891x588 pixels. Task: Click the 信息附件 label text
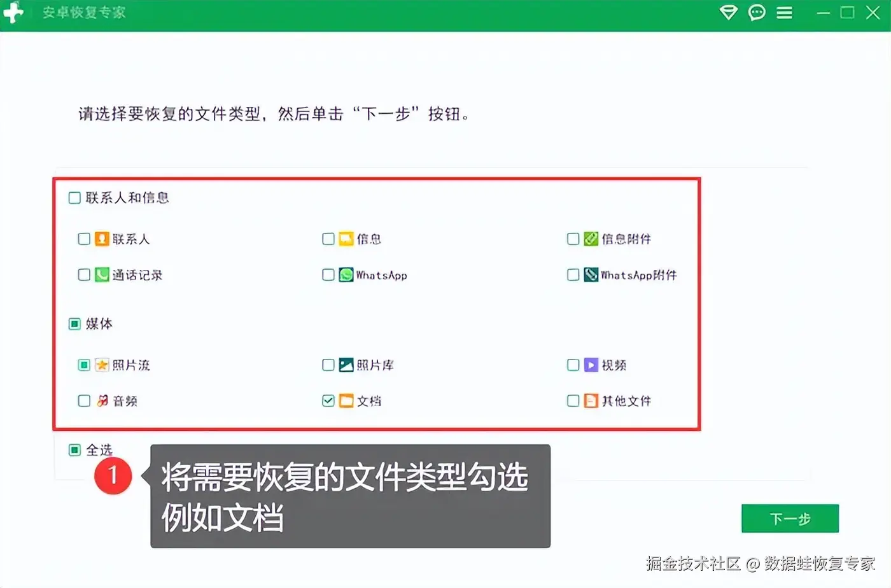click(626, 239)
